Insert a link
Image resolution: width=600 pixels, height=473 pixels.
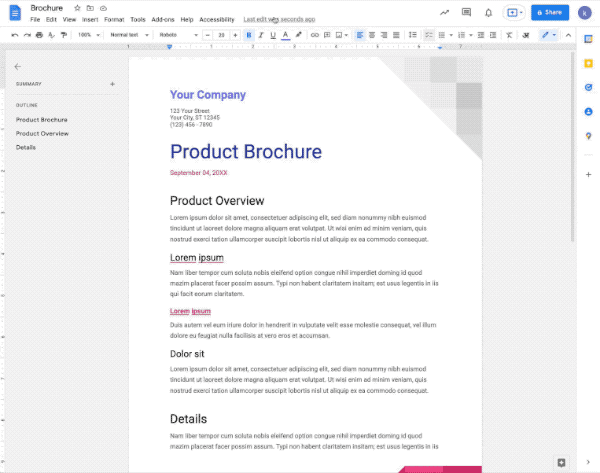click(315, 35)
